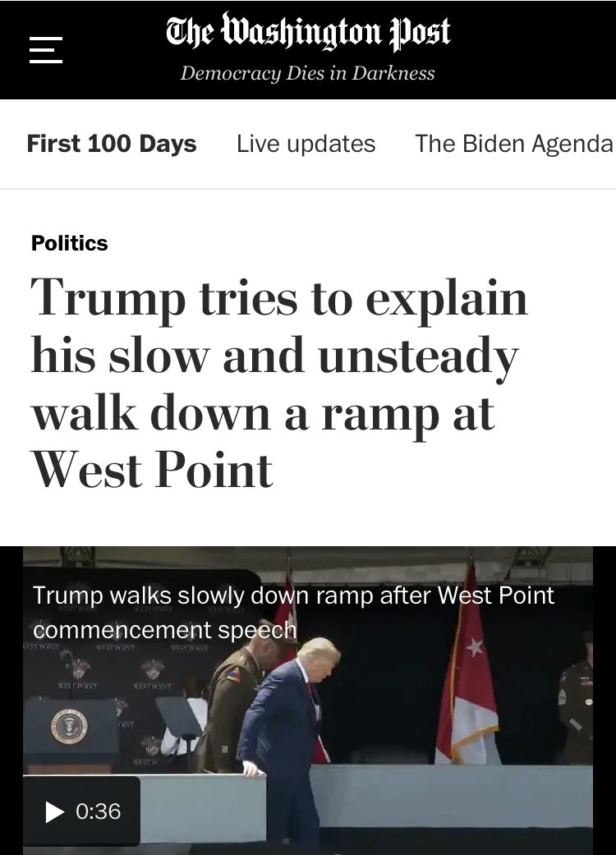Click the video caption about commencement speech
The width and height of the screenshot is (616, 855).
(x=293, y=612)
